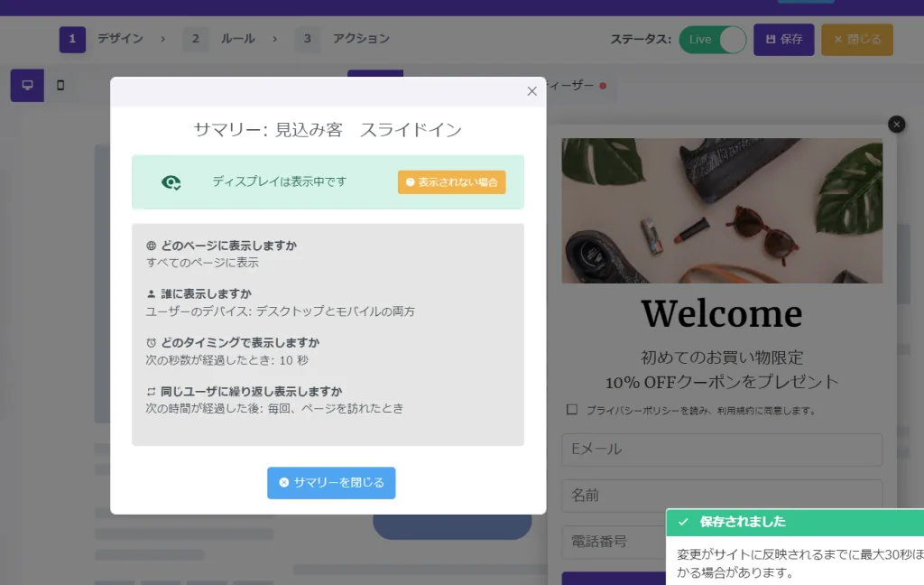Close the summary modal with X

(531, 91)
